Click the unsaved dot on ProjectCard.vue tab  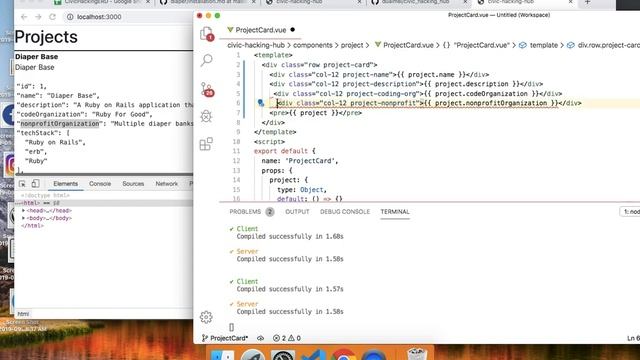point(293,30)
